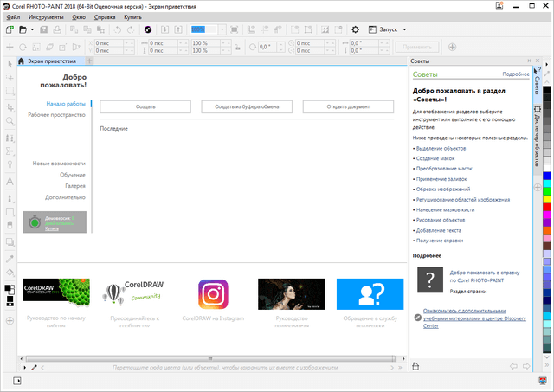Click the Подробнее link in Советы panel
Screen dimensions: 554x392
[x=515, y=75]
